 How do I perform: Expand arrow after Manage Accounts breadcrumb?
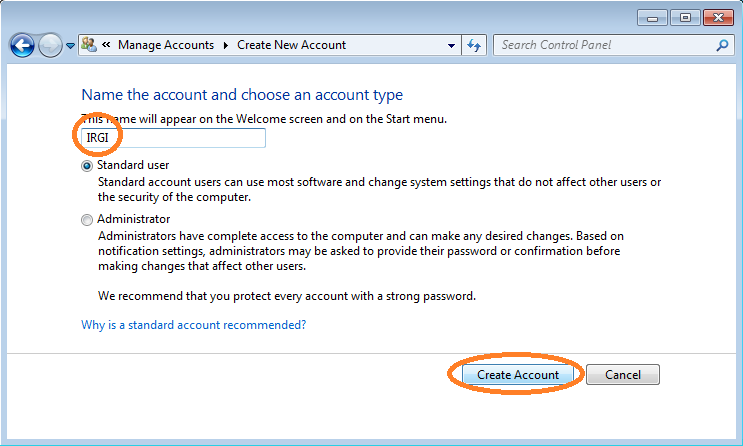point(226,46)
